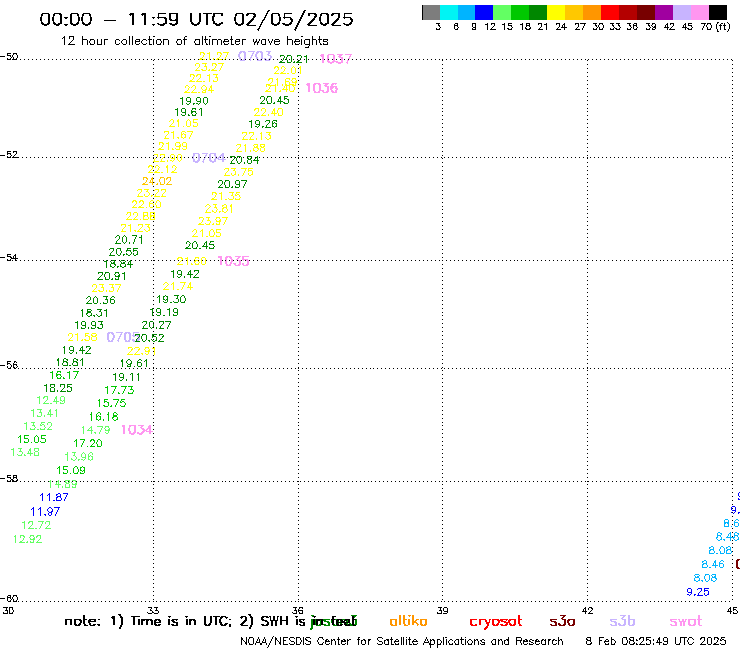Image resolution: width=740 pixels, height=650 pixels.
Task: Click the dark blue legend swatch
Action: [x=484, y=12]
